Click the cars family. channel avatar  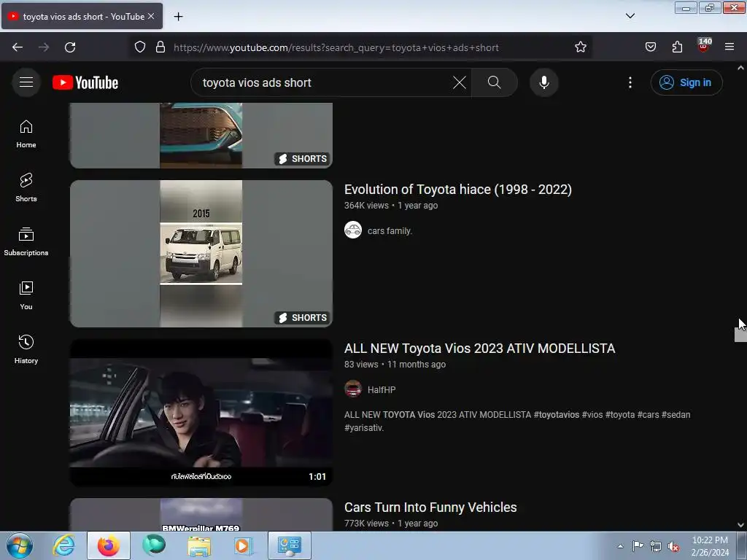(353, 230)
